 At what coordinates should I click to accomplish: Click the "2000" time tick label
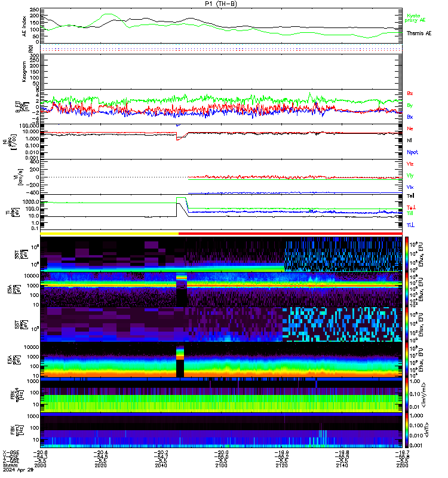[40, 465]
